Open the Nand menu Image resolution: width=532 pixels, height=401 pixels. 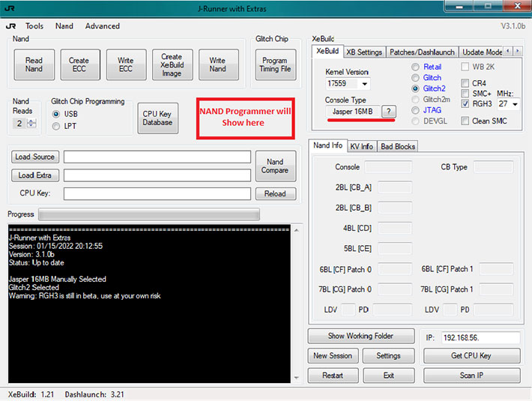click(64, 26)
